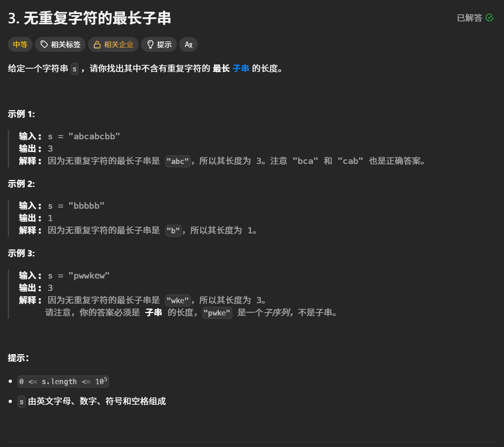Click the code chip "pwke"
Screen dimensions: 504x447
click(x=217, y=313)
